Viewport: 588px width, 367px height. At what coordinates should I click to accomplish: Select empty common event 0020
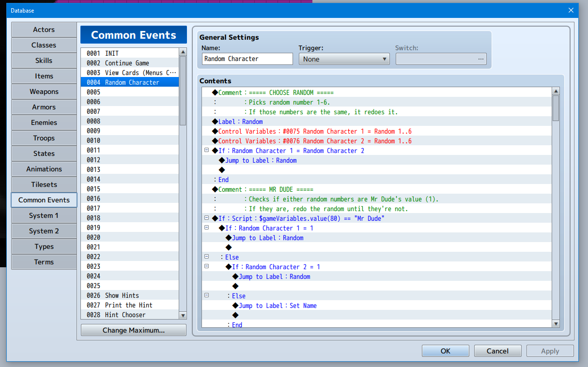(130, 237)
